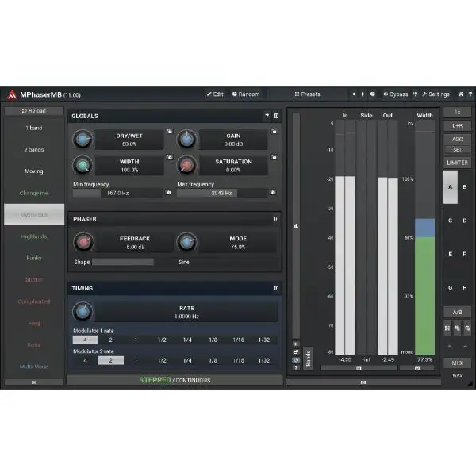
Task: Click the redo arrow icon
Action: click(465, 347)
